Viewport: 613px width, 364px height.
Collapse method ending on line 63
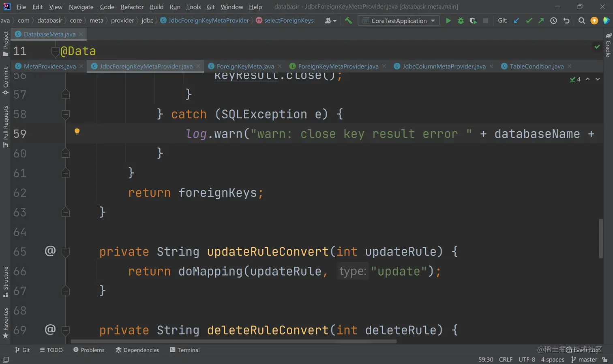point(66,212)
